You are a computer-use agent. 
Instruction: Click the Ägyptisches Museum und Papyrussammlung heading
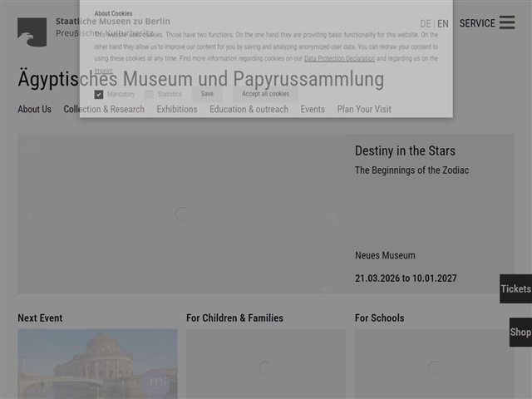click(201, 79)
